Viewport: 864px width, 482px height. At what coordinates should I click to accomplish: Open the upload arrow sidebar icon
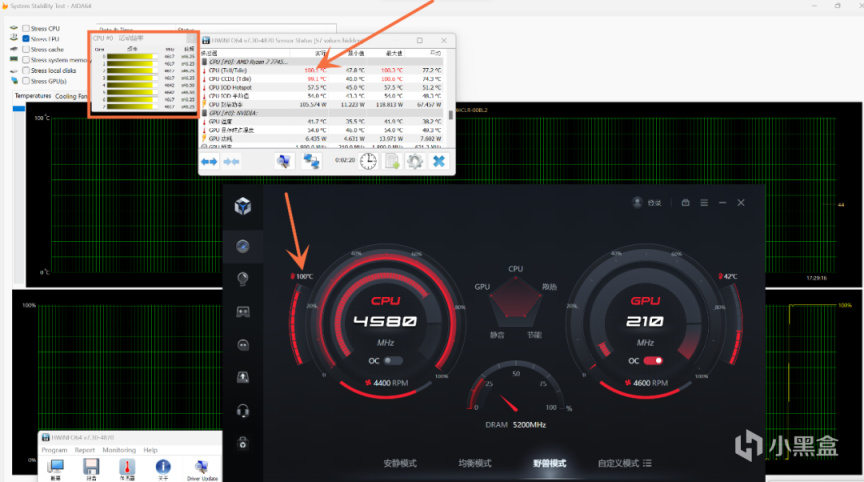click(242, 377)
